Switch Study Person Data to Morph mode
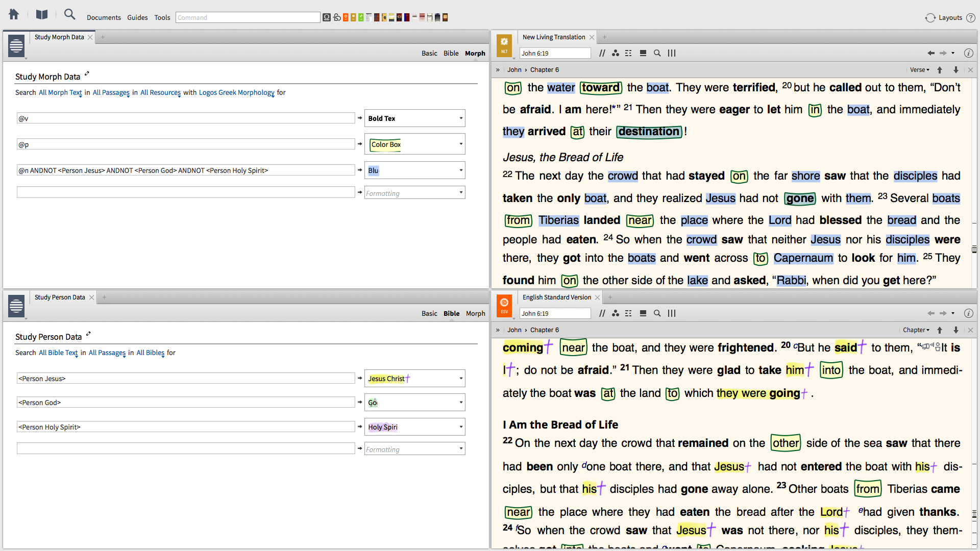 coord(475,313)
